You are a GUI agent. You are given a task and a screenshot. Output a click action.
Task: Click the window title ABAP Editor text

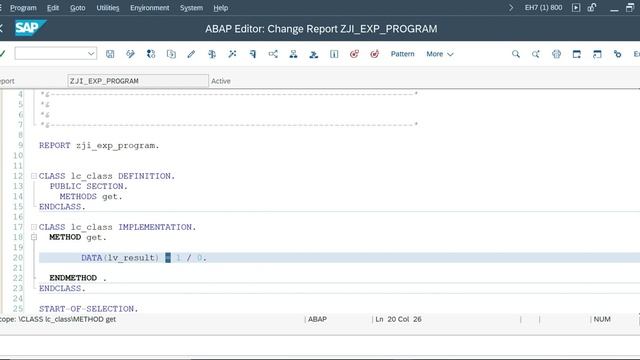pos(321,29)
